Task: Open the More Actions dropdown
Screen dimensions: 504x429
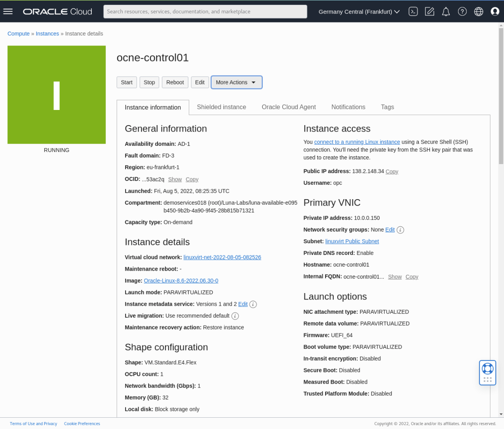Action: coord(236,82)
